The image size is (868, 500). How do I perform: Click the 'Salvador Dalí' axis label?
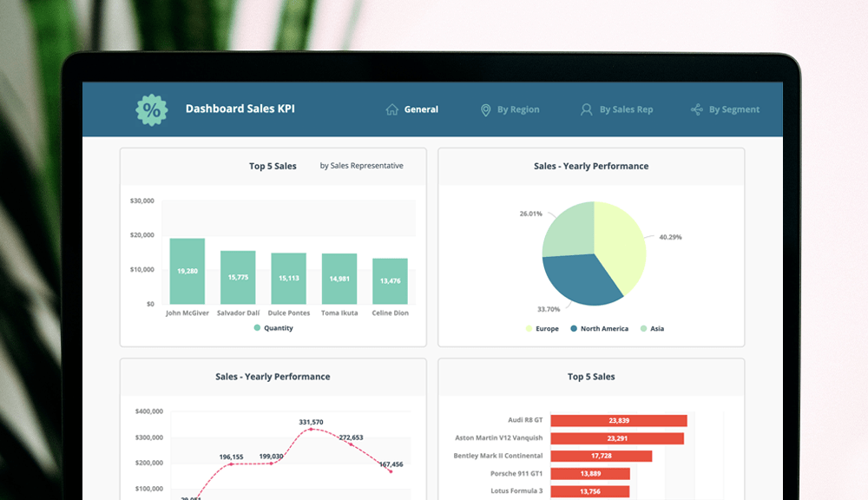(238, 312)
